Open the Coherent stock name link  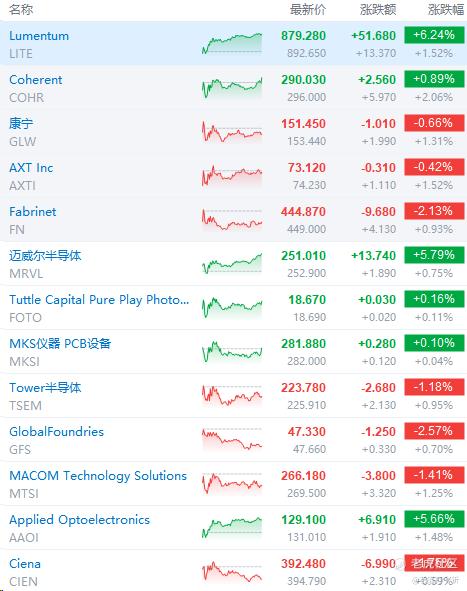[x=35, y=80]
